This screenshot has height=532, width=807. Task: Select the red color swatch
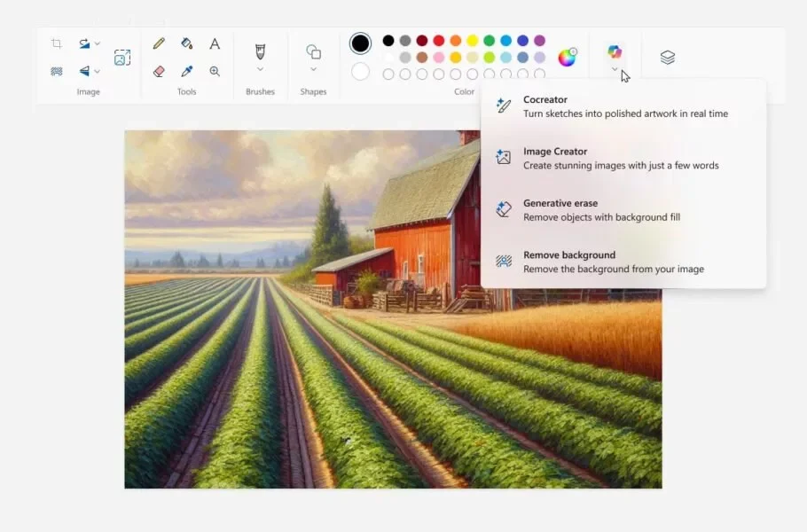(x=437, y=40)
